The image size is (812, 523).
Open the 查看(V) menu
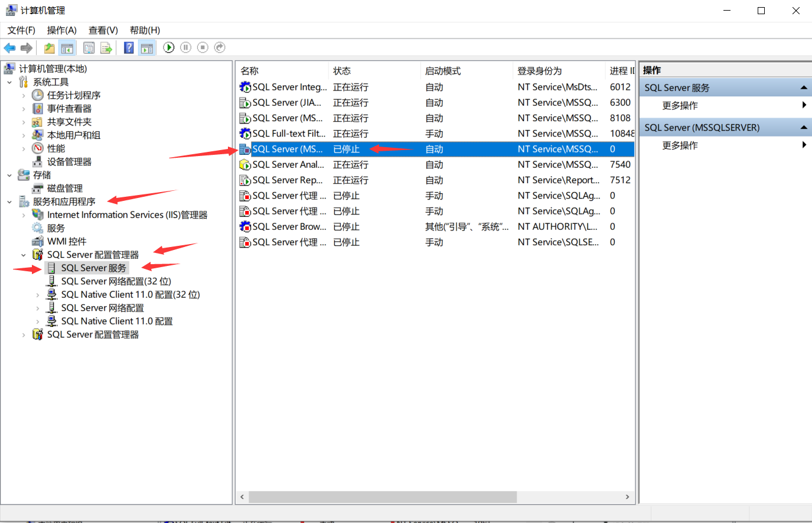coord(103,30)
